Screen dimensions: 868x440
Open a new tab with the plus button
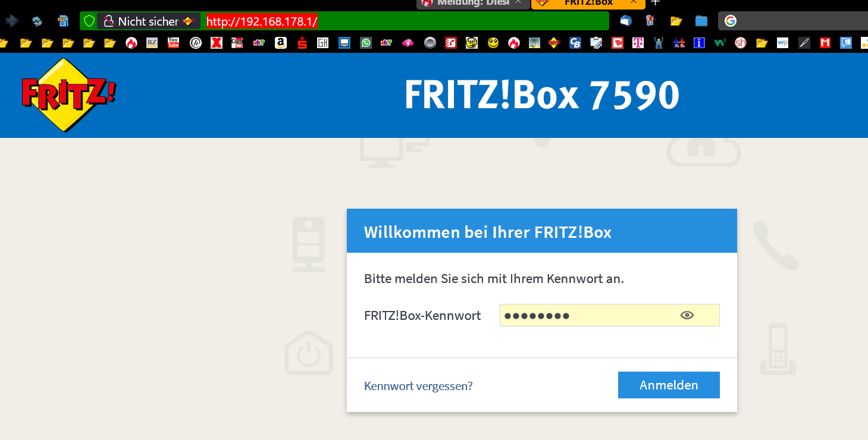pos(656,2)
